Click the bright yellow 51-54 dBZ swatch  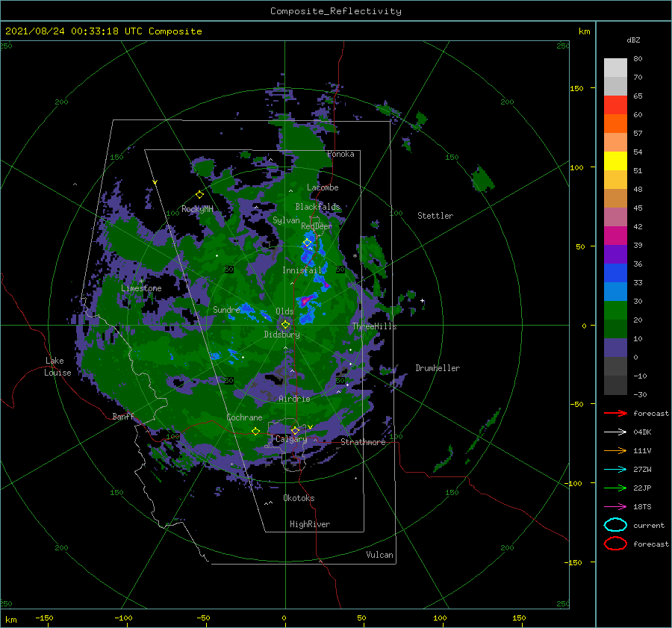coord(615,161)
